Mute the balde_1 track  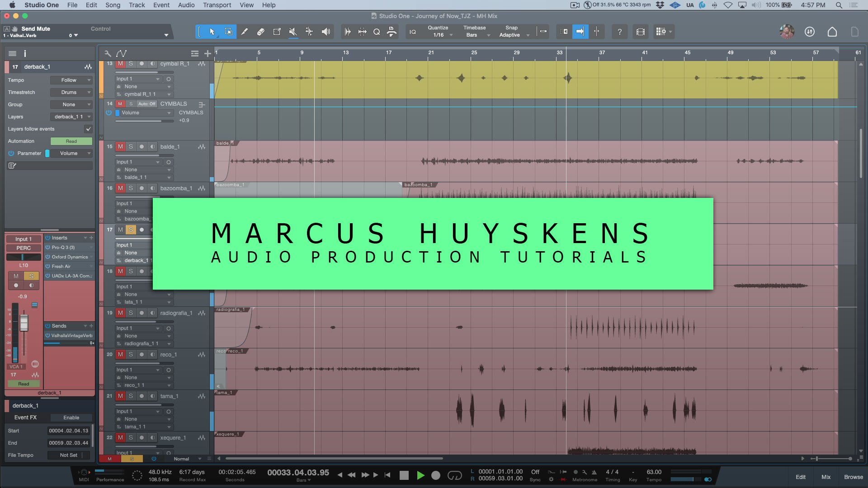tap(120, 146)
